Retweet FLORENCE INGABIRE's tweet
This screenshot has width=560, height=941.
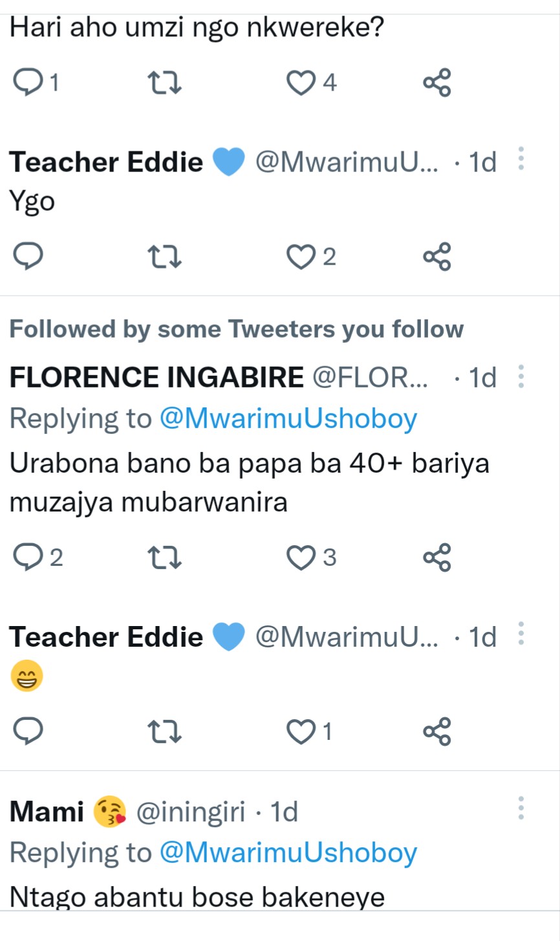tap(164, 557)
